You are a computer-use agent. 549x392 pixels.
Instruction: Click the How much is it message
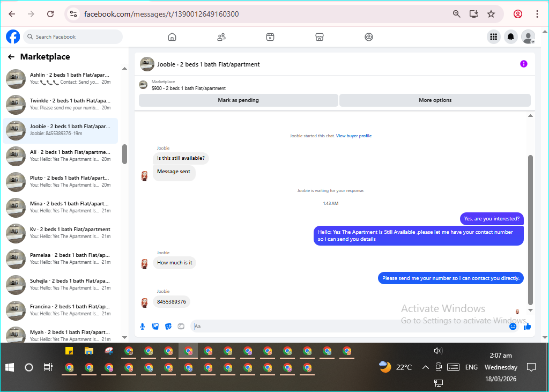(x=174, y=263)
